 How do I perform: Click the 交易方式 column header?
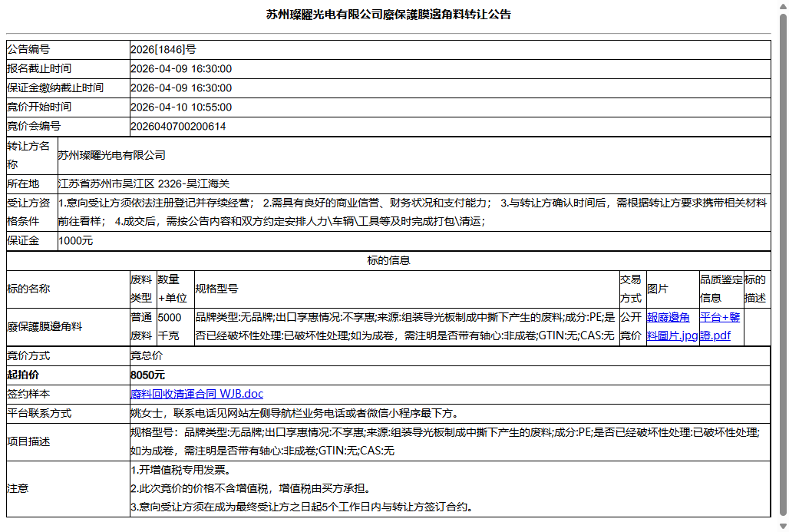coord(632,289)
